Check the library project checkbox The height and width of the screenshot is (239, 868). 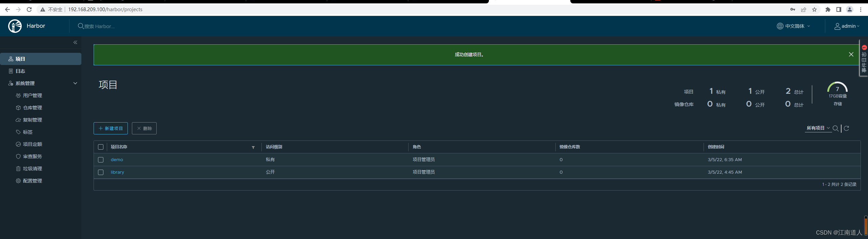(x=101, y=172)
